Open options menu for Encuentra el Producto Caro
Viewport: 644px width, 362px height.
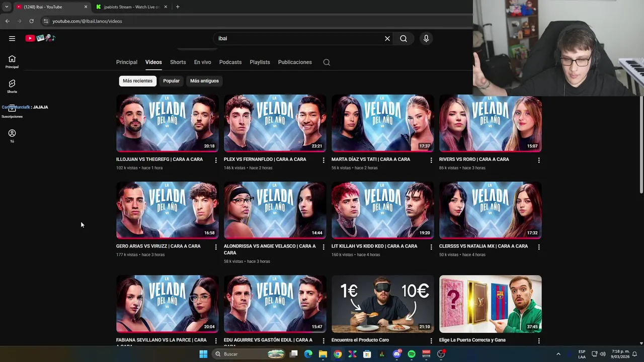click(x=431, y=341)
